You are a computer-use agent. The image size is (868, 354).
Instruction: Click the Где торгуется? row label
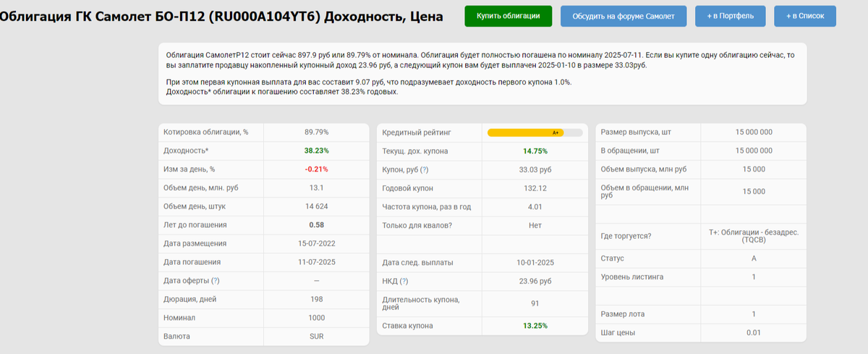(626, 236)
